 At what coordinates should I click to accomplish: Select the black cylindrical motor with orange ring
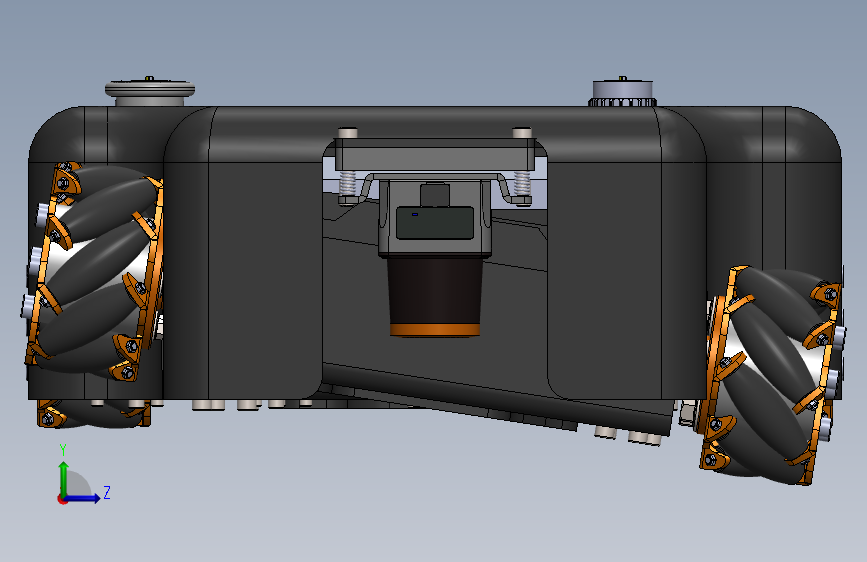tap(435, 296)
